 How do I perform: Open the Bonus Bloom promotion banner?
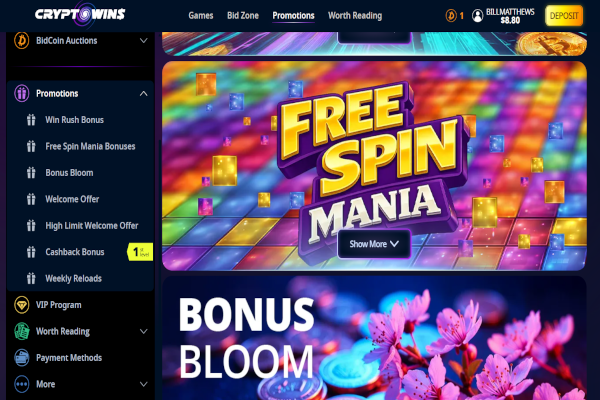point(374,338)
